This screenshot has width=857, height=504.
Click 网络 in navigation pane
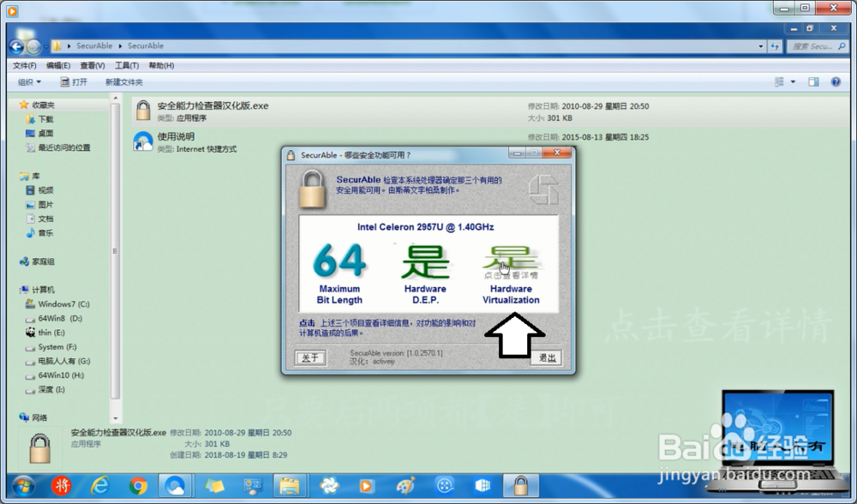click(x=39, y=417)
